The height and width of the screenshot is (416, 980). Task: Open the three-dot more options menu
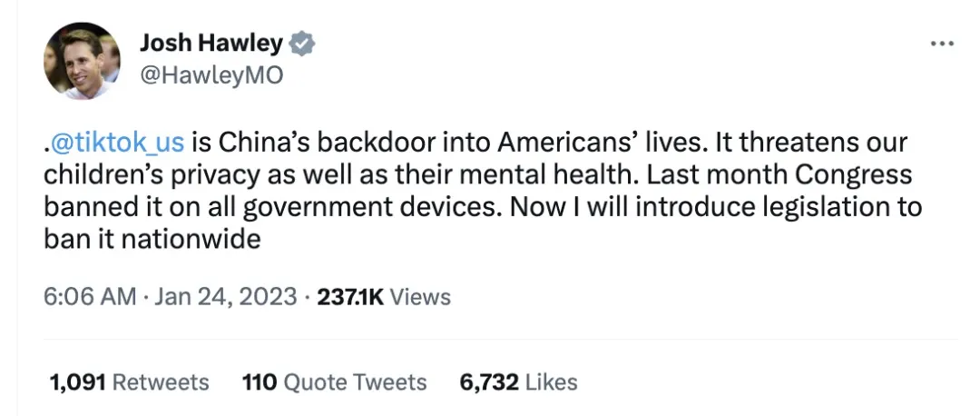coord(943,44)
